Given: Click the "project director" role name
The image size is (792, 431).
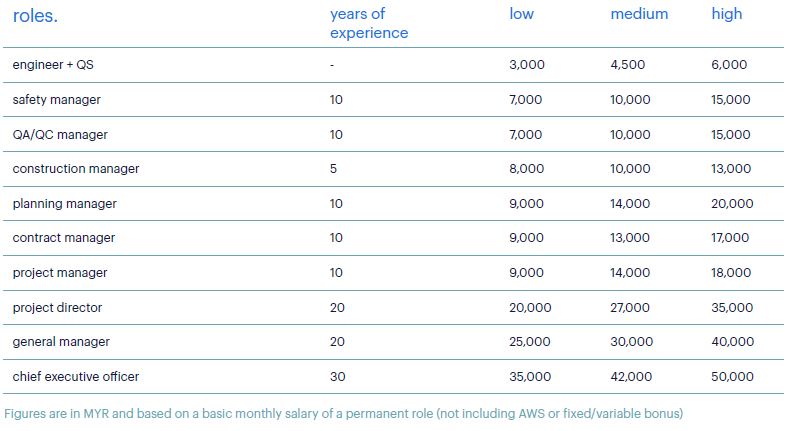Looking at the screenshot, I should pyautogui.click(x=57, y=307).
